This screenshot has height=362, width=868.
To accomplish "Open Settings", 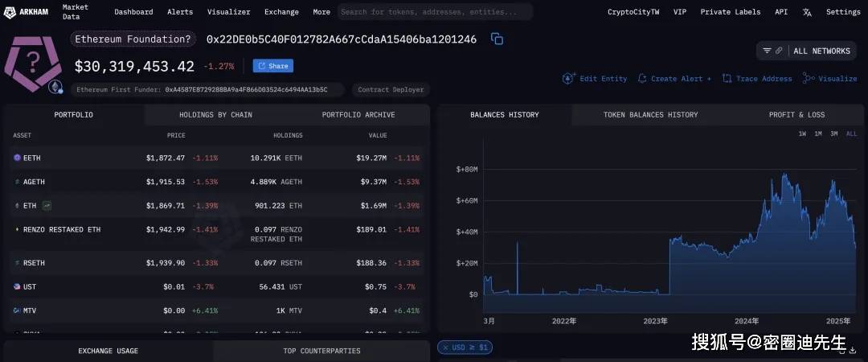I will [843, 11].
